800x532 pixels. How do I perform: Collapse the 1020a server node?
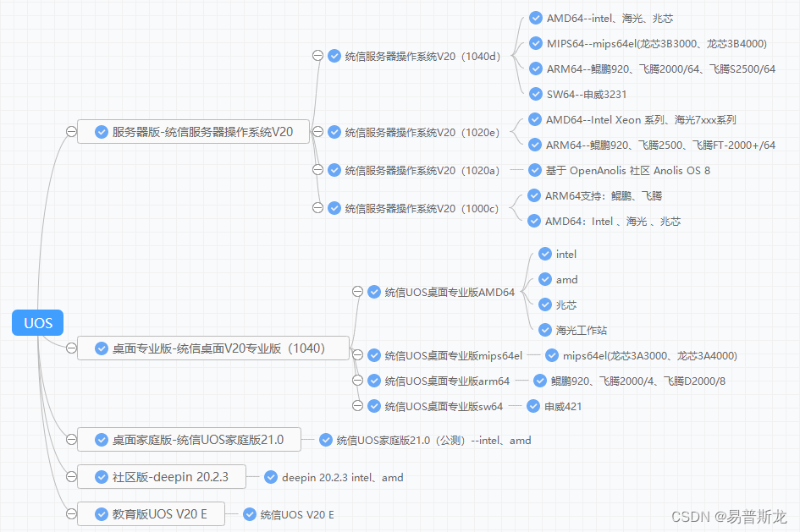point(317,170)
